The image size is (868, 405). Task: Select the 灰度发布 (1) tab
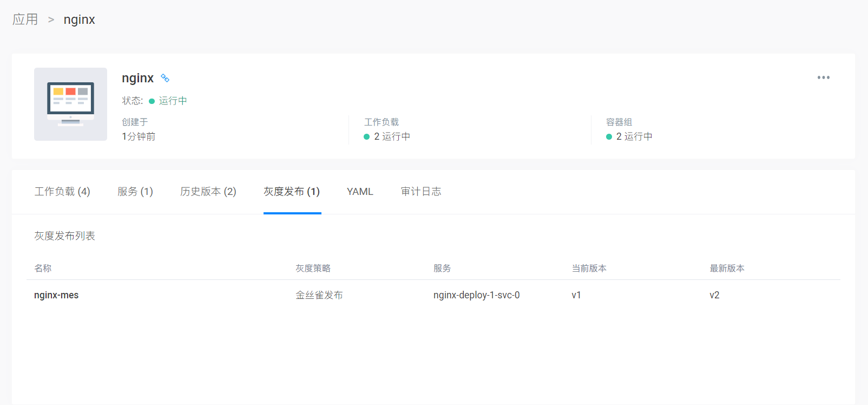point(292,192)
